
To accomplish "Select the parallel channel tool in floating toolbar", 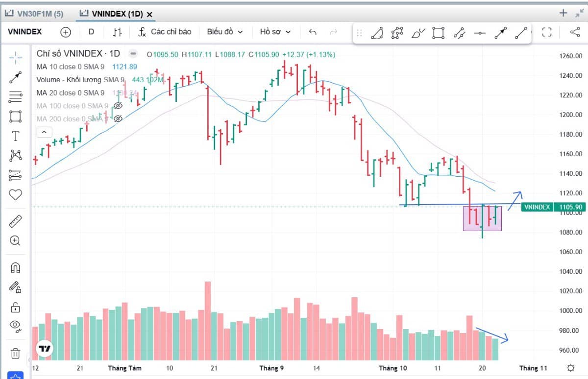I will pos(459,33).
